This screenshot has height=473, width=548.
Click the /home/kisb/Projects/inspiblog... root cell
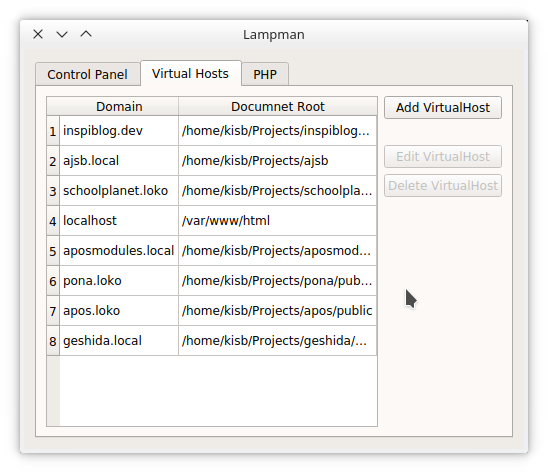277,131
